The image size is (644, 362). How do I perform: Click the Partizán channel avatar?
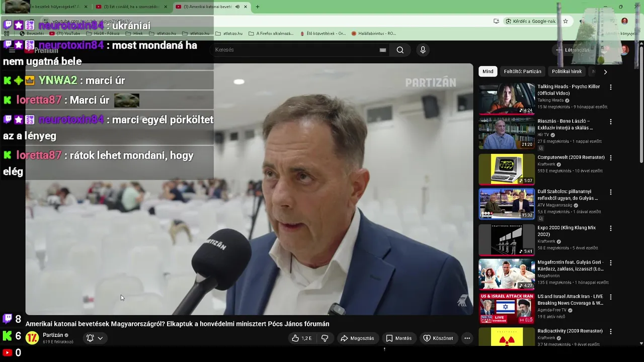(32, 338)
